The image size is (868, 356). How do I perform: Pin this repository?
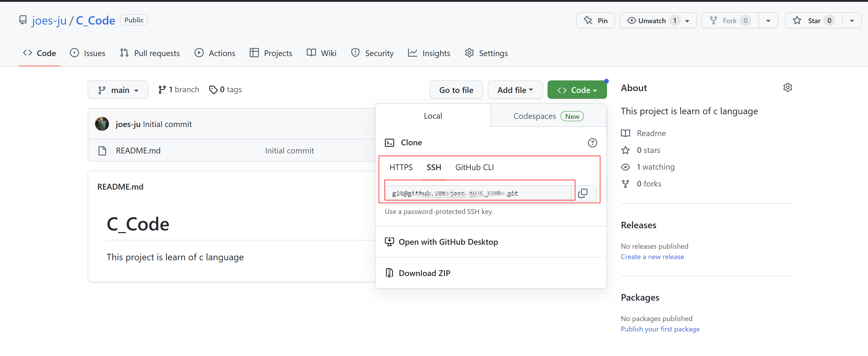pos(595,21)
